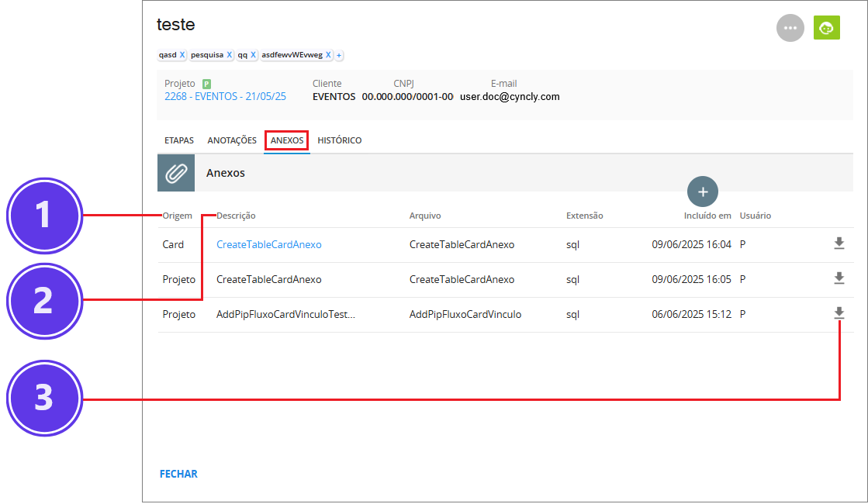868x504 pixels.
Task: Click the Usuário column header
Action: (x=755, y=216)
